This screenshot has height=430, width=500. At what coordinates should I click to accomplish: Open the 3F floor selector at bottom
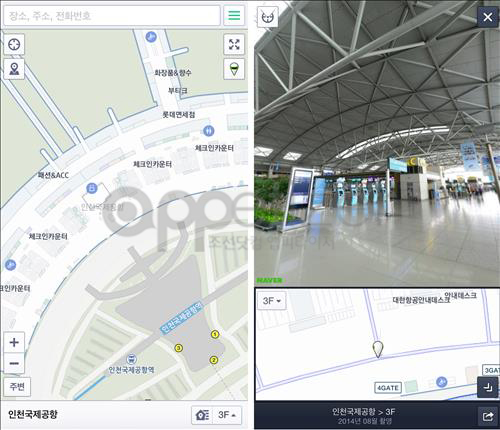point(227,415)
